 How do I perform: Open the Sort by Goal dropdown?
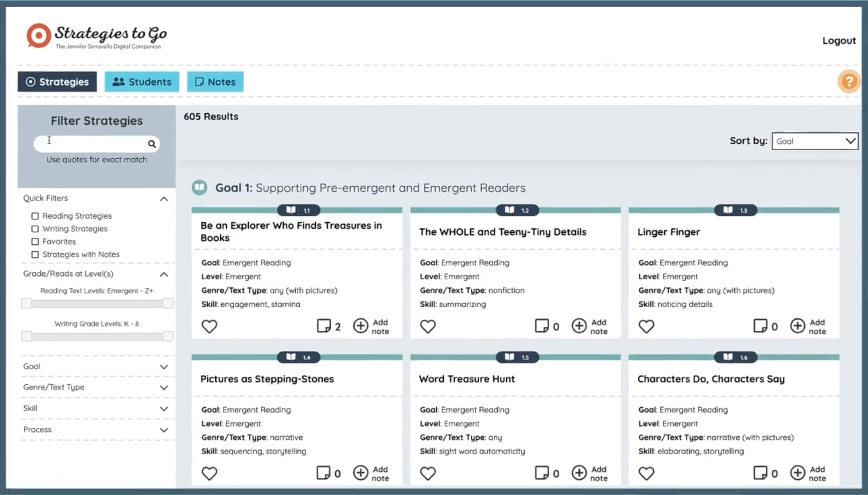click(815, 141)
